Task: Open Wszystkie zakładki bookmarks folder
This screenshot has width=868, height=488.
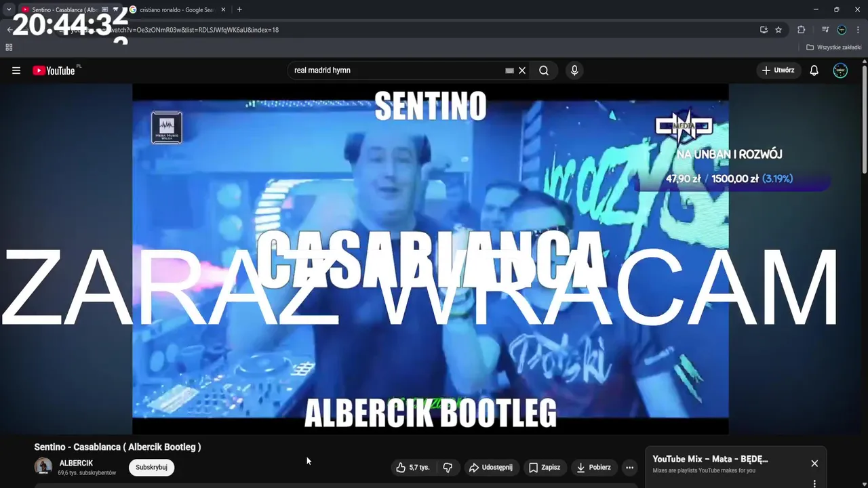Action: tap(834, 47)
